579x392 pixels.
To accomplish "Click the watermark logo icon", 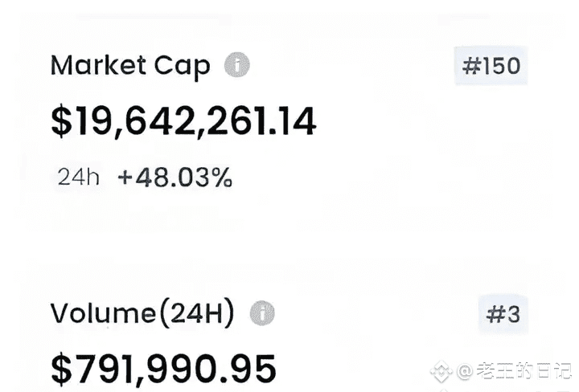I will pos(440,372).
